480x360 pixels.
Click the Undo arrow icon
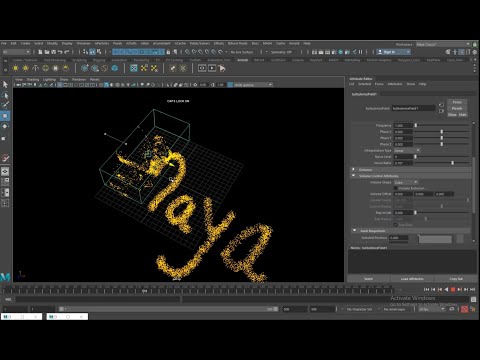[60, 52]
